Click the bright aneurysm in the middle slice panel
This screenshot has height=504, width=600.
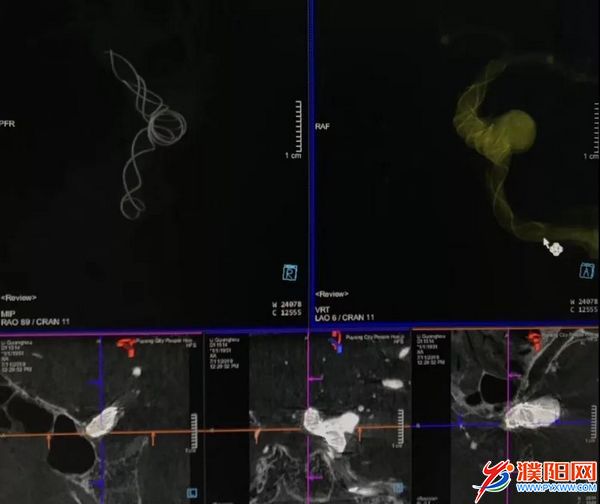[x=332, y=427]
